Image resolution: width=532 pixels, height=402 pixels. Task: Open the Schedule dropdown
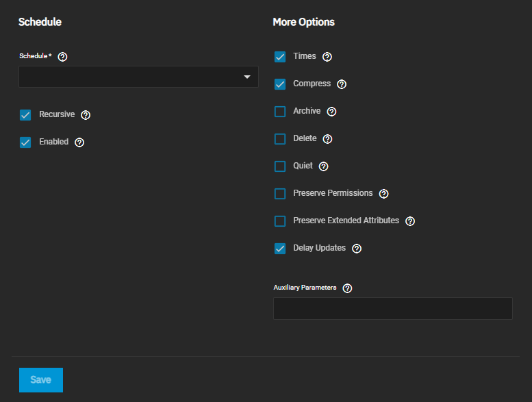pos(130,77)
